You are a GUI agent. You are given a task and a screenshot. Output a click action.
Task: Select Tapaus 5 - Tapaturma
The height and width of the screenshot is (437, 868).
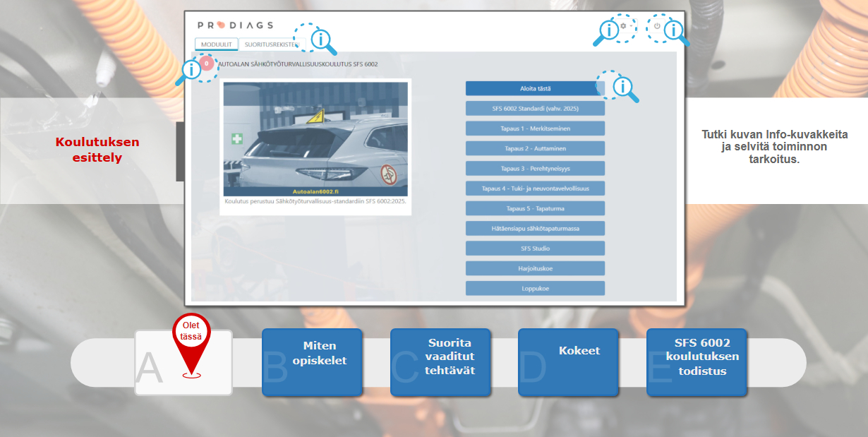pyautogui.click(x=535, y=208)
